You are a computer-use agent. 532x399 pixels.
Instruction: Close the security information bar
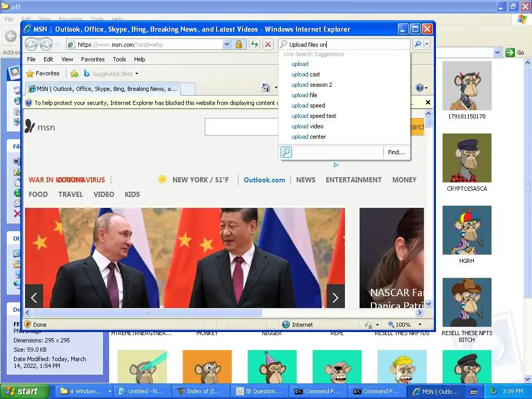pyautogui.click(x=428, y=102)
